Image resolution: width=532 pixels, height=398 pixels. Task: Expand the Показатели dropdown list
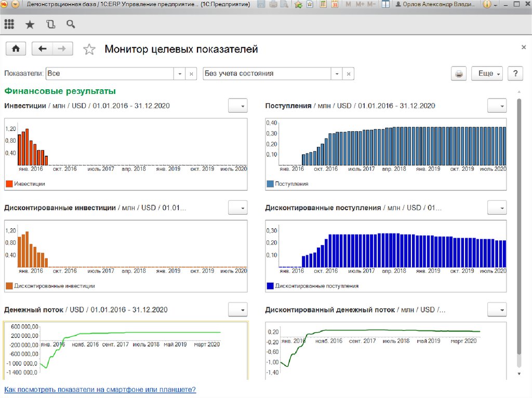[x=180, y=74]
